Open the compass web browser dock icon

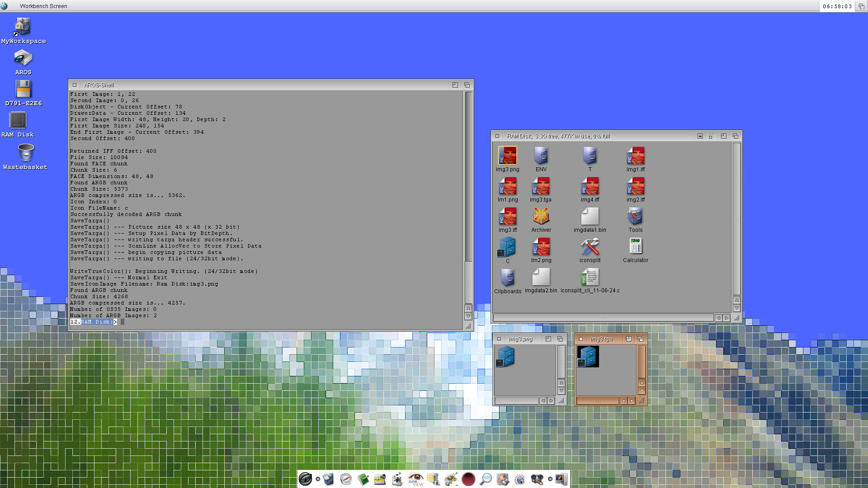346,479
